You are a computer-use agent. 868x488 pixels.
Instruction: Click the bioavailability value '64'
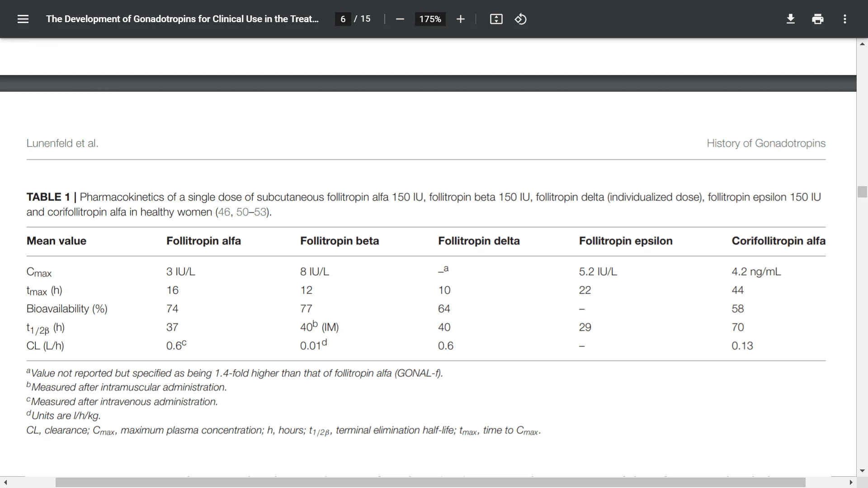click(444, 309)
